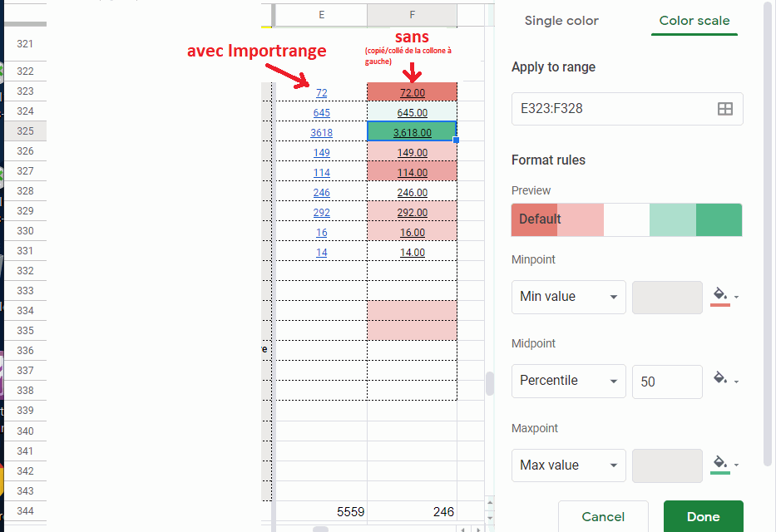Viewport: 776px width, 532px height.
Task: Click the Cancel button
Action: [x=603, y=517]
